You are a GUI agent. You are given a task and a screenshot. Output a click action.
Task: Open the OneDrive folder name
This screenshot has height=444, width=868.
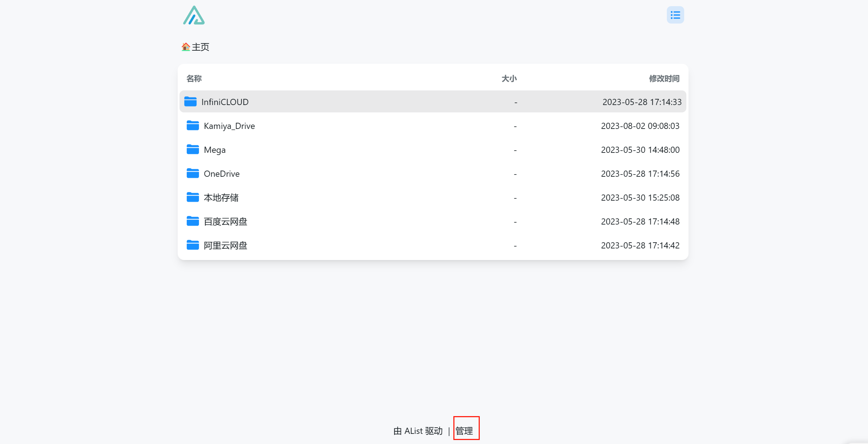point(221,174)
